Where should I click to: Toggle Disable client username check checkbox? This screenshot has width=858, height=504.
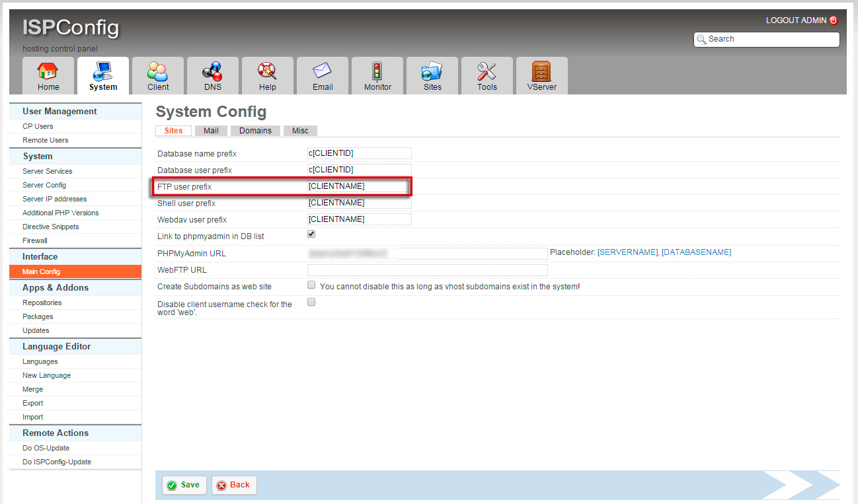(311, 302)
